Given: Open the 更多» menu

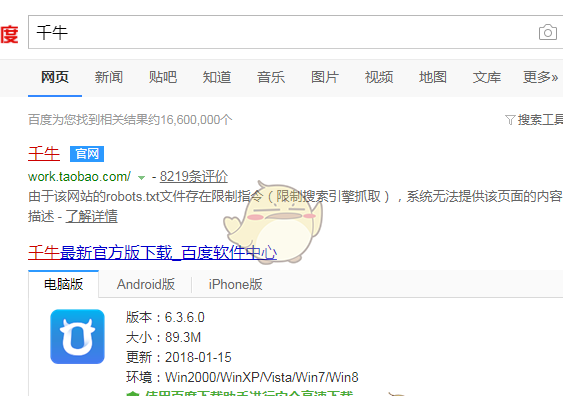Looking at the screenshot, I should pos(540,77).
